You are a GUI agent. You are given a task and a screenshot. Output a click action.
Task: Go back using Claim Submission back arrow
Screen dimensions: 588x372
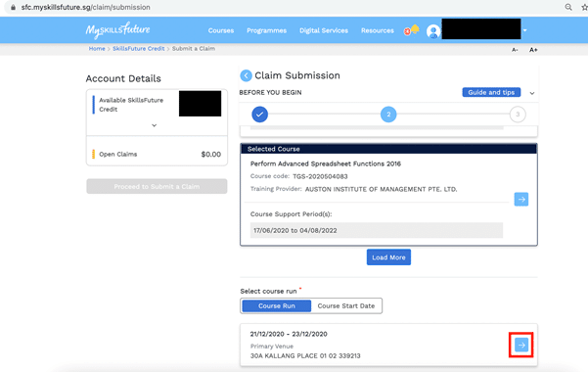click(x=246, y=75)
